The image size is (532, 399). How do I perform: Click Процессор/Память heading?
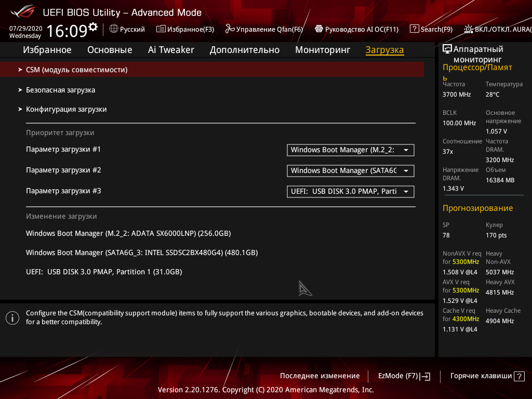coord(477,72)
